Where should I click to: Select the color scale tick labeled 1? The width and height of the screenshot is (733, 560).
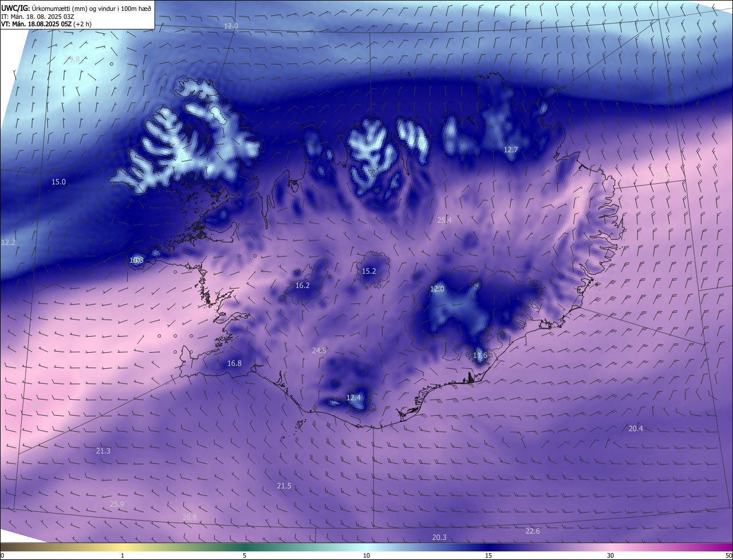click(123, 556)
